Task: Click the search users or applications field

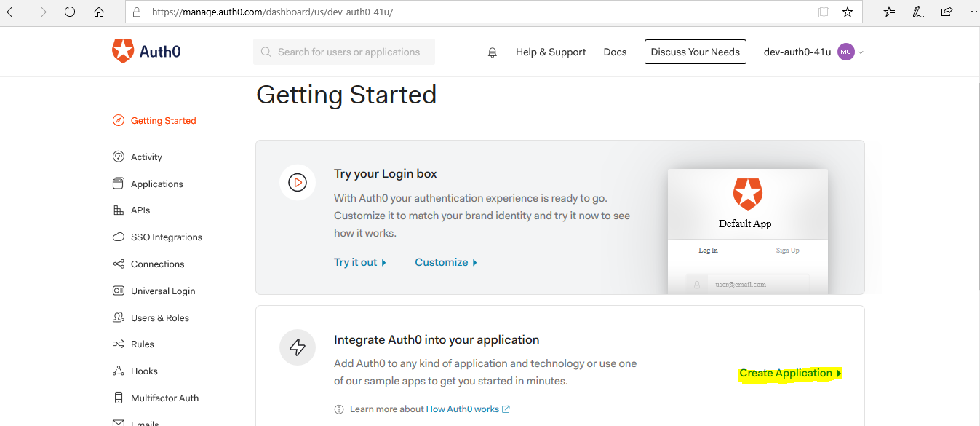Action: click(348, 52)
